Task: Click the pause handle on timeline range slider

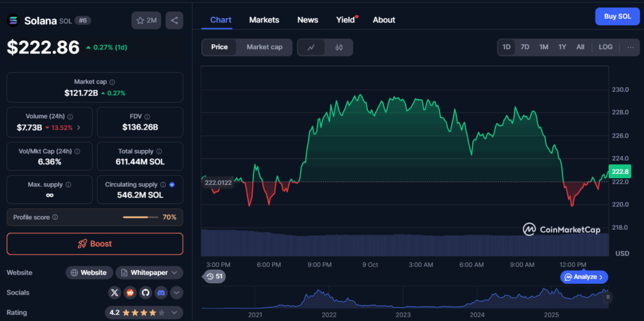Action: click(608, 297)
